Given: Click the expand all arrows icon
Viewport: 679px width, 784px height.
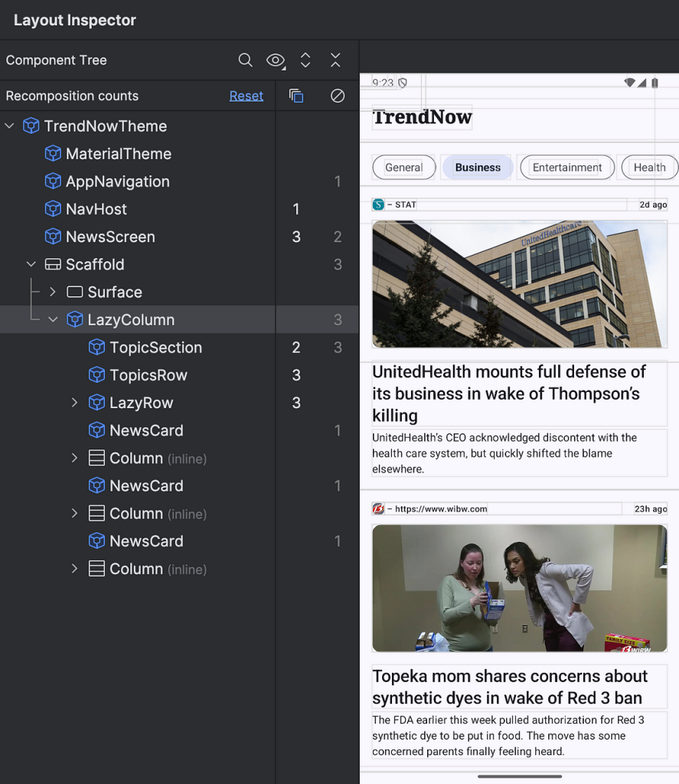Looking at the screenshot, I should pyautogui.click(x=305, y=60).
